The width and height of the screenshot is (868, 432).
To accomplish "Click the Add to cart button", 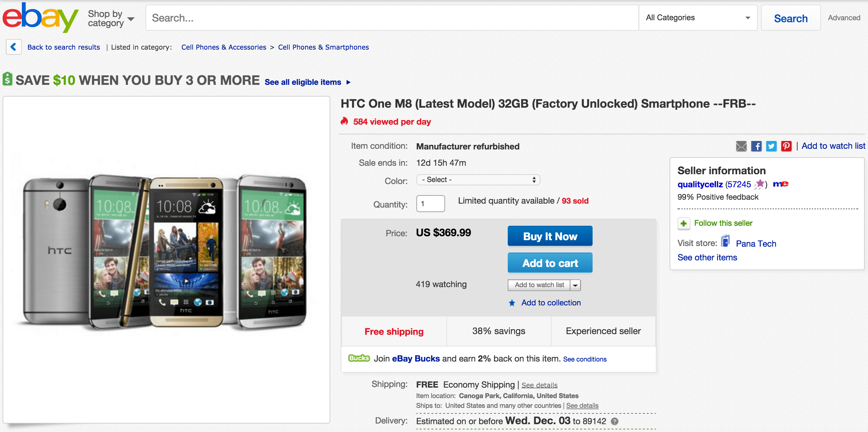I will click(550, 263).
